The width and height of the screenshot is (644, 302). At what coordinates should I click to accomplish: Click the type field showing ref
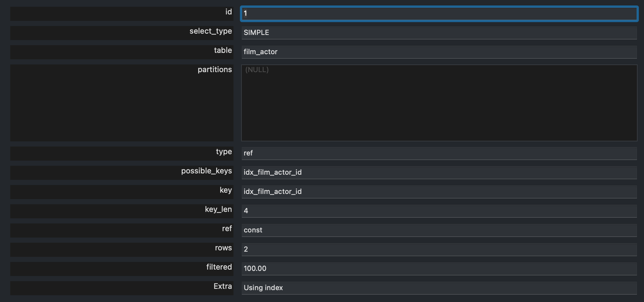pos(439,153)
